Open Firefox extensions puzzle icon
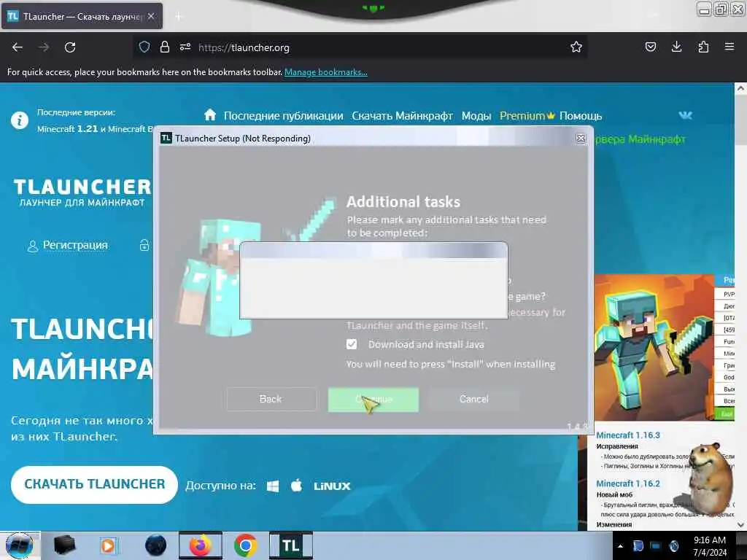The width and height of the screenshot is (747, 560). coord(703,47)
